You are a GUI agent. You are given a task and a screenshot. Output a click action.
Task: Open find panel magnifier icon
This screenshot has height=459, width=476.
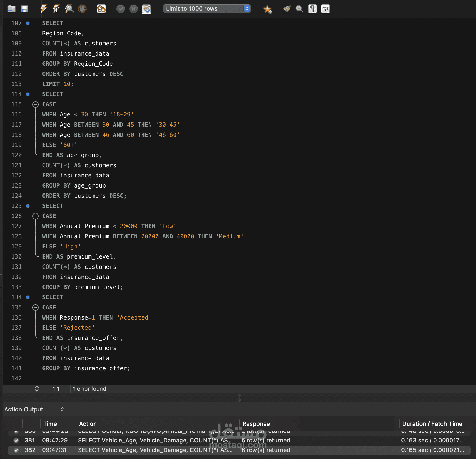pyautogui.click(x=299, y=9)
